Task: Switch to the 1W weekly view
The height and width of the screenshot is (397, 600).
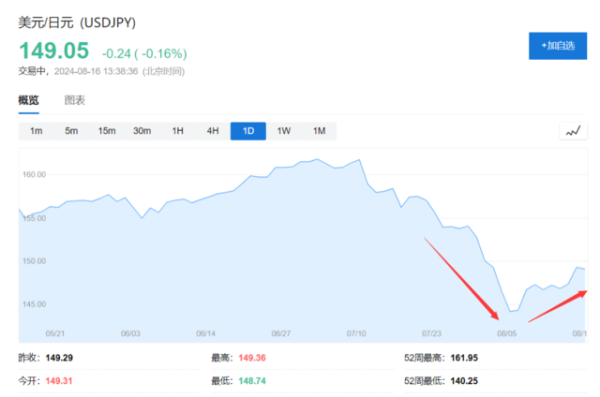Action: [284, 131]
